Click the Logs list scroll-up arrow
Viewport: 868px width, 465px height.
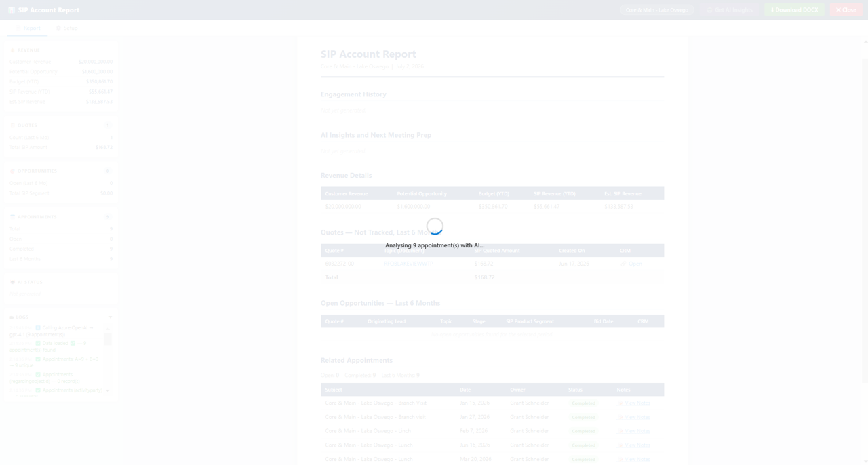[x=108, y=329]
